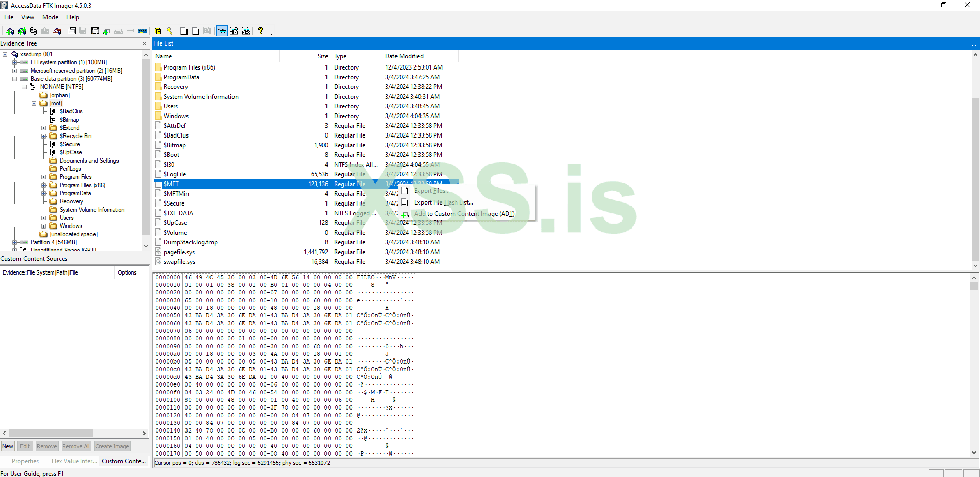Select Documents and Settings tree folder
This screenshot has width=980, height=477.
(x=89, y=161)
